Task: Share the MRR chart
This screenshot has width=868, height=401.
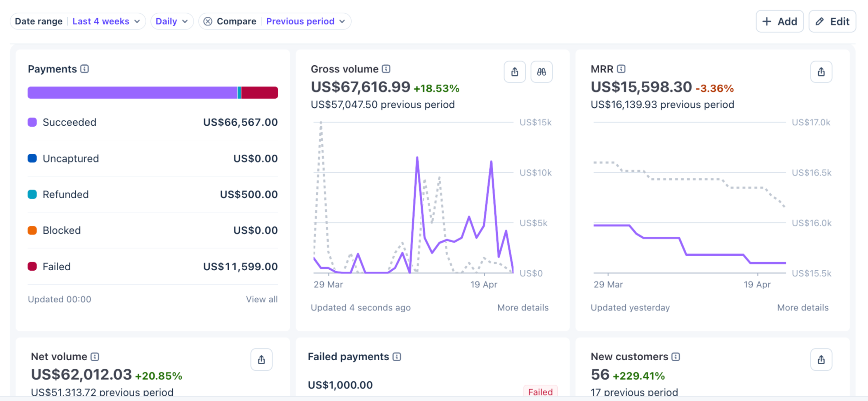Action: (821, 72)
